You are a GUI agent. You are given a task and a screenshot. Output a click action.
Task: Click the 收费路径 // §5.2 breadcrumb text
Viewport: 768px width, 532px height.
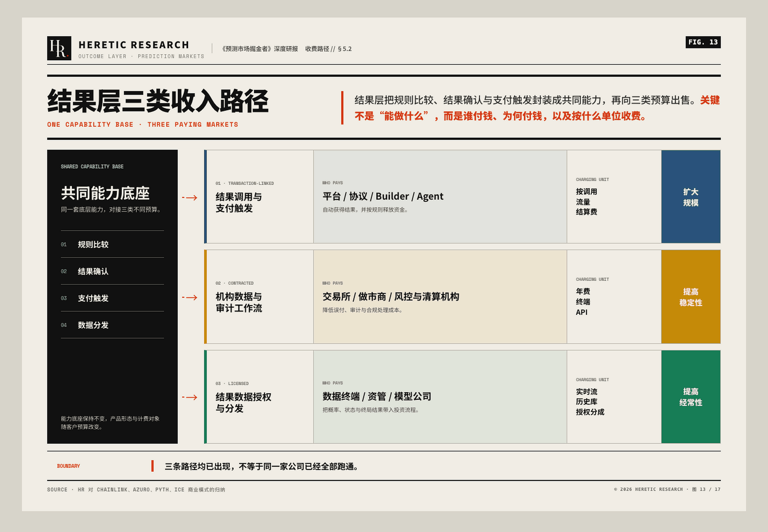pyautogui.click(x=328, y=49)
